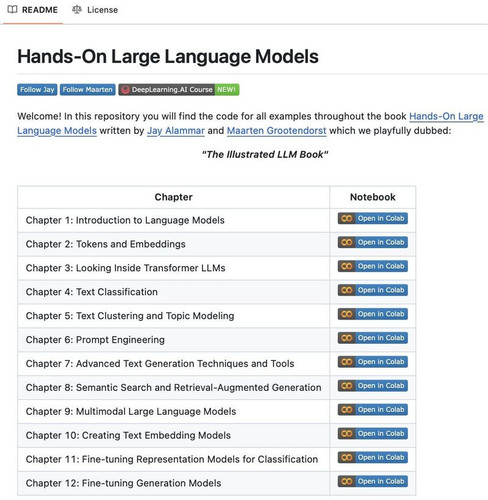The image size is (488, 500).
Task: Click the Follow Maarten badge
Action: (x=88, y=90)
